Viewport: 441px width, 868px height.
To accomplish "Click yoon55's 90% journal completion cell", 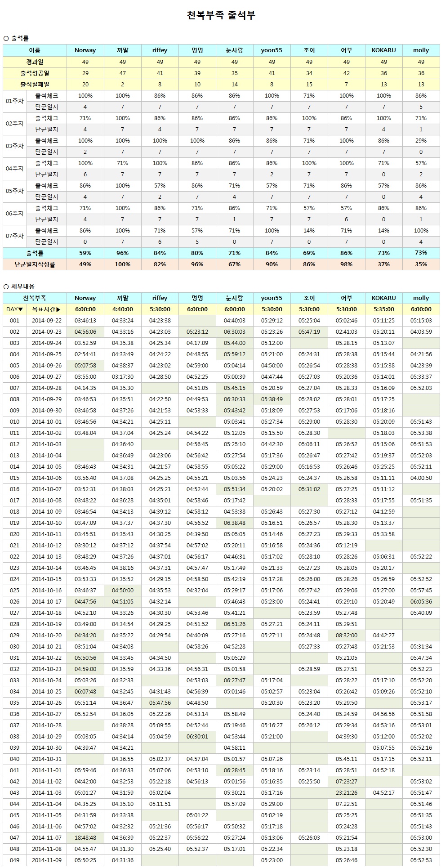I will [272, 264].
